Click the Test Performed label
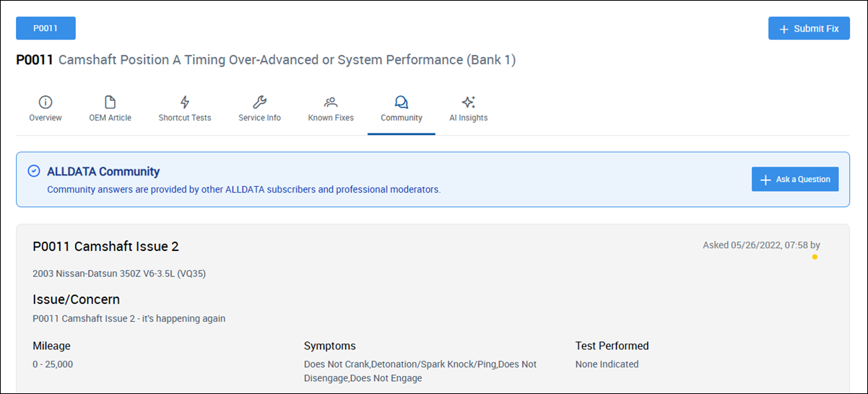This screenshot has width=868, height=394. tap(612, 346)
